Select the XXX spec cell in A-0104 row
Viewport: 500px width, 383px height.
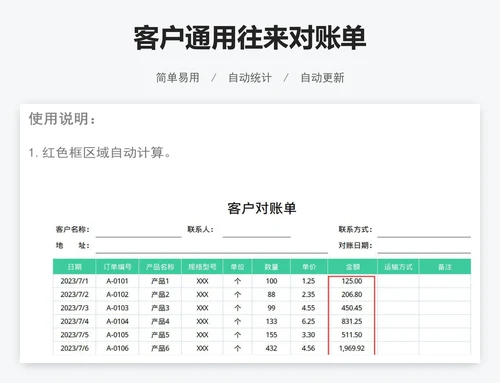tap(202, 321)
